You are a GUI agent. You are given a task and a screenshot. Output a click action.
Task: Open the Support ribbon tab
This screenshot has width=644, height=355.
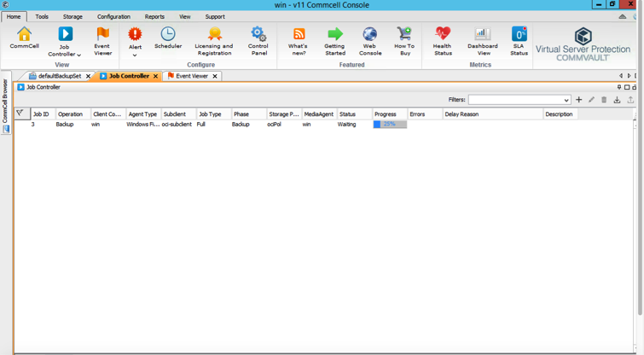[x=215, y=17]
